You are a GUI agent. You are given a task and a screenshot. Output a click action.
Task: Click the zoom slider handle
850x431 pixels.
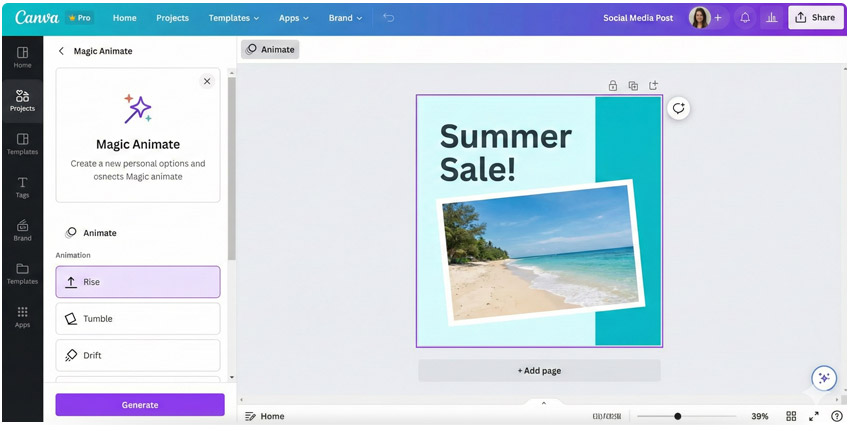678,416
